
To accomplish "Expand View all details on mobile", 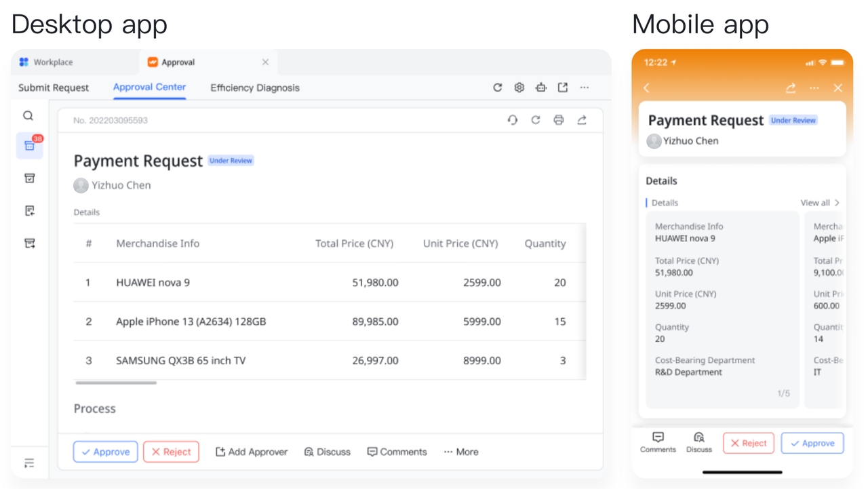I will pyautogui.click(x=820, y=203).
